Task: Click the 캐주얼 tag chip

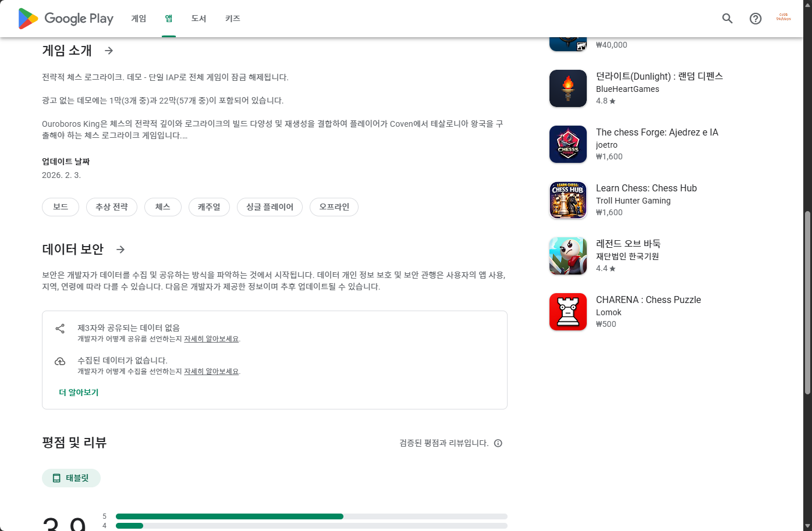Action: tap(209, 207)
